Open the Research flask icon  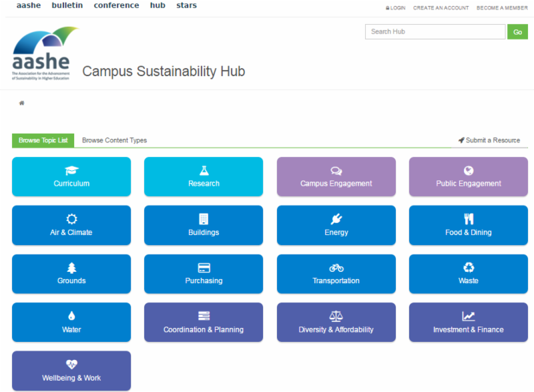click(x=204, y=171)
